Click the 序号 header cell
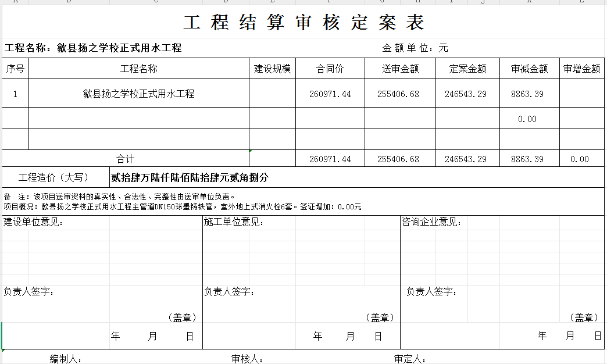607x364 pixels. [x=15, y=69]
